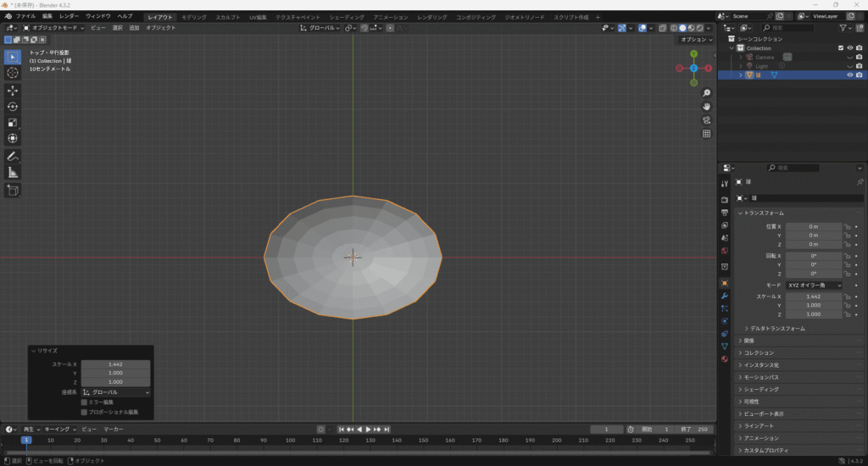Open the ファイル menu
This screenshot has height=466, width=868.
pyautogui.click(x=25, y=17)
